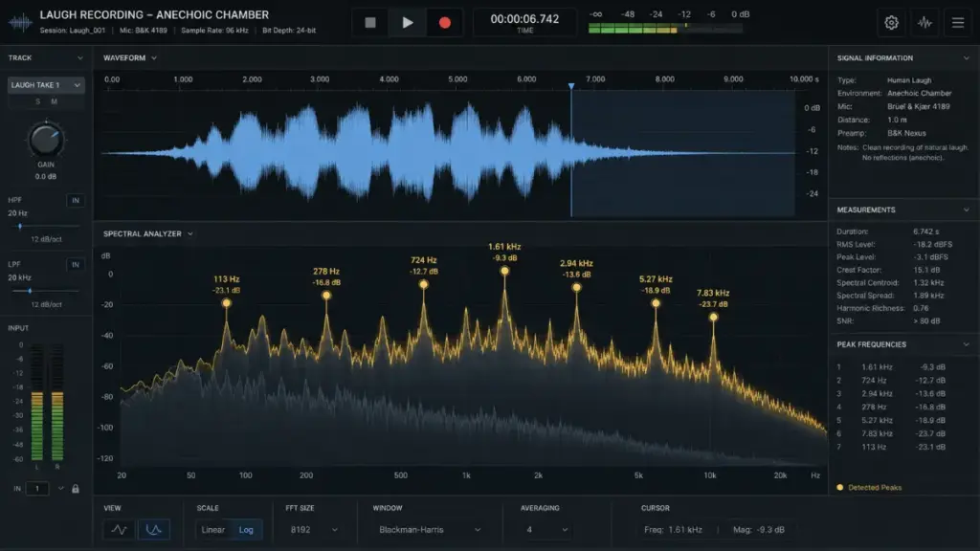Collapse the Peak Frequencies section
Viewport: 980px width, 551px height.
[x=967, y=344]
